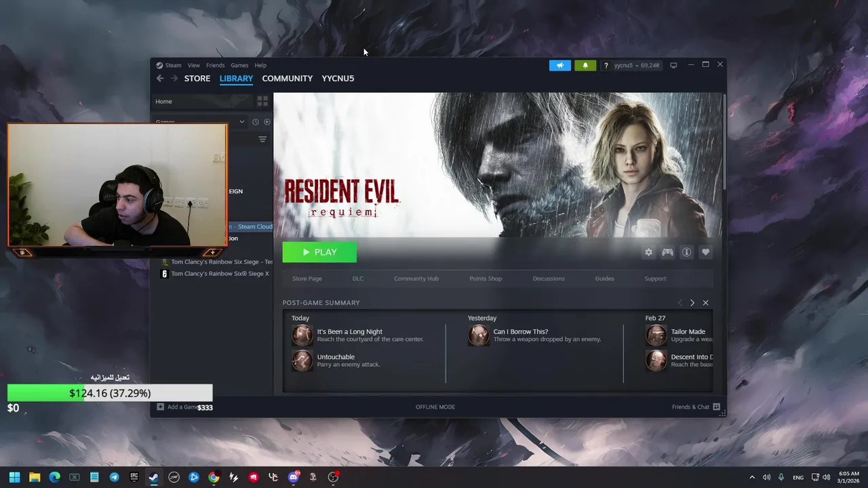Show game info circle icon
Screen dimensions: 868x488
pos(686,252)
